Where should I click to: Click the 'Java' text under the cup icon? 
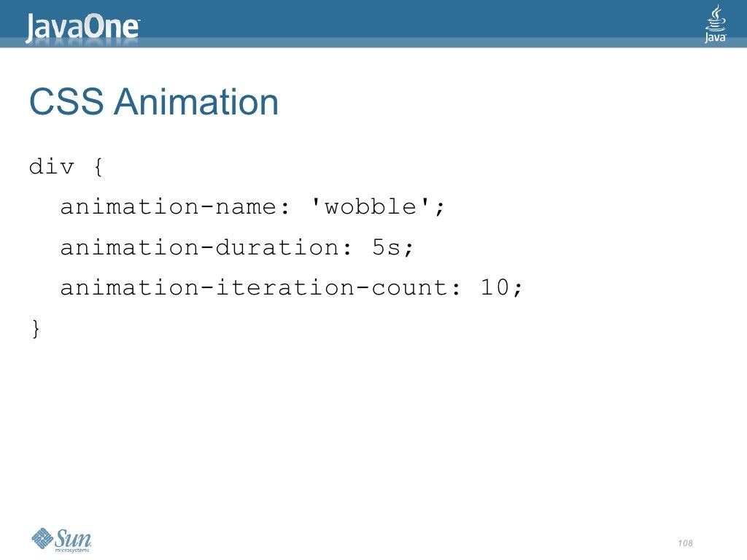pyautogui.click(x=715, y=38)
